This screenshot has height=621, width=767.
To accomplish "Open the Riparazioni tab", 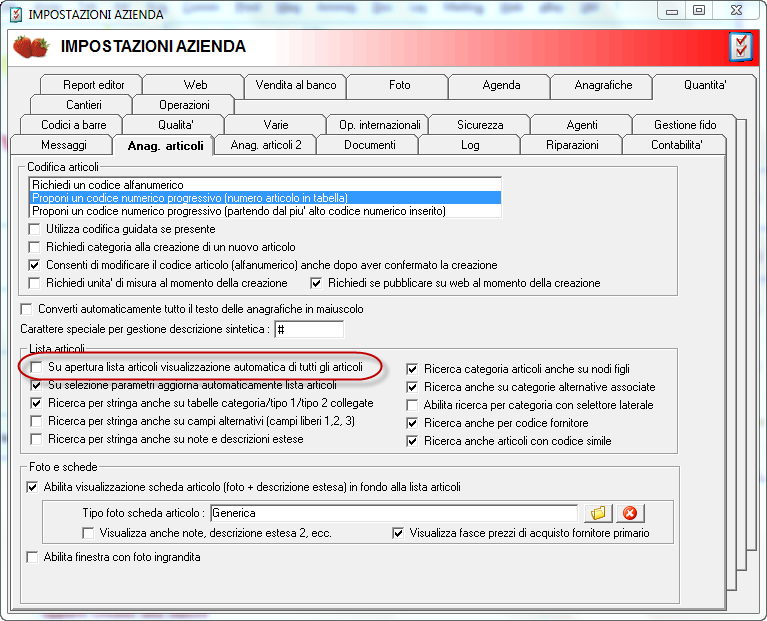I will click(572, 145).
